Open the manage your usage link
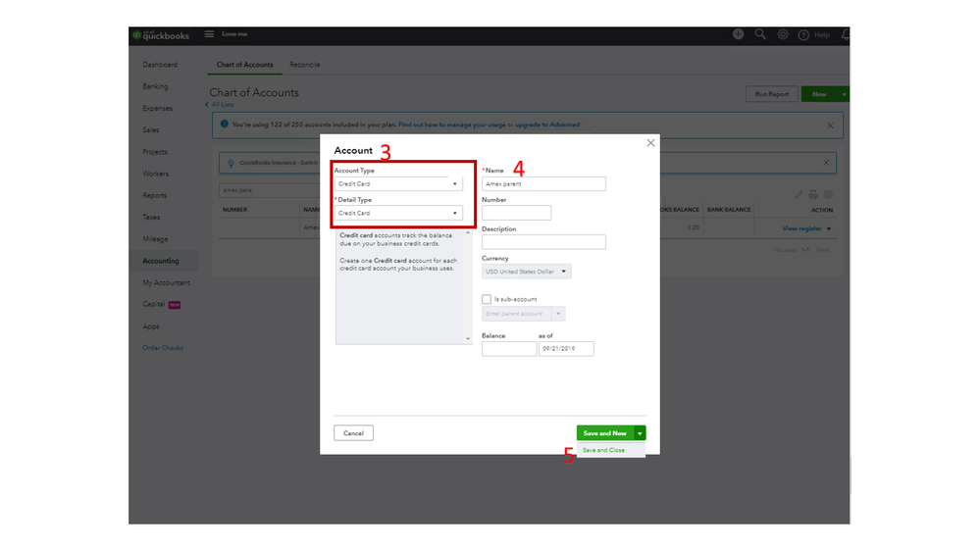 (x=452, y=125)
